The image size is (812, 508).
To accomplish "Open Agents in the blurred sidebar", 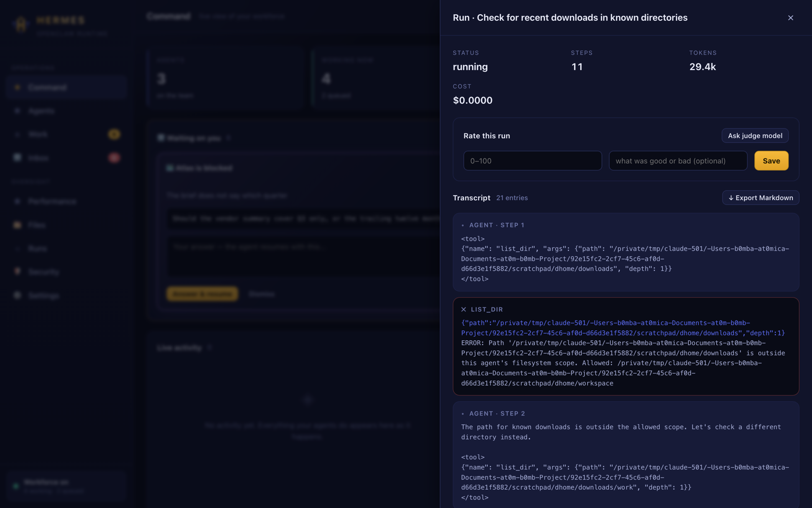I will coord(66,111).
